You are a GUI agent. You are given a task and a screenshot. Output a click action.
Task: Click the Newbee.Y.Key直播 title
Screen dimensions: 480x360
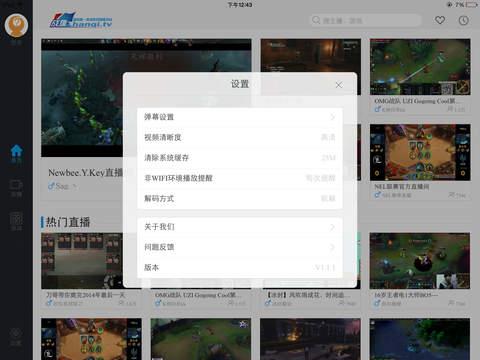point(85,173)
